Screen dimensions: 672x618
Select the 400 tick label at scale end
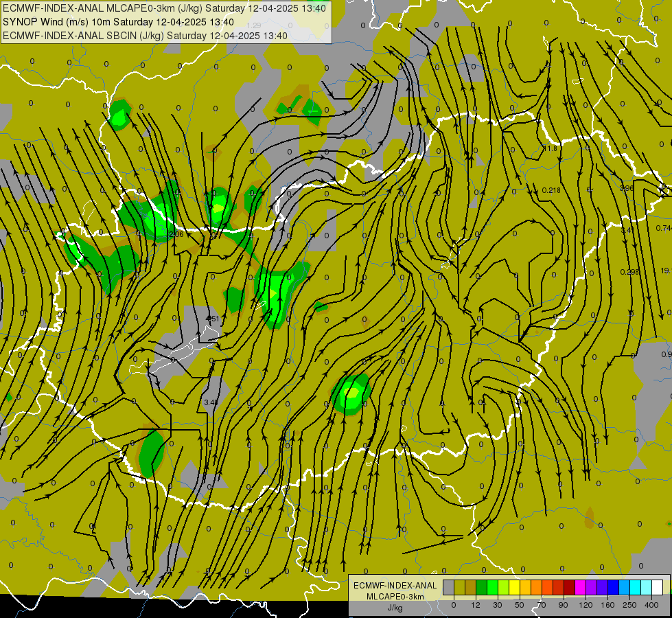(x=651, y=605)
